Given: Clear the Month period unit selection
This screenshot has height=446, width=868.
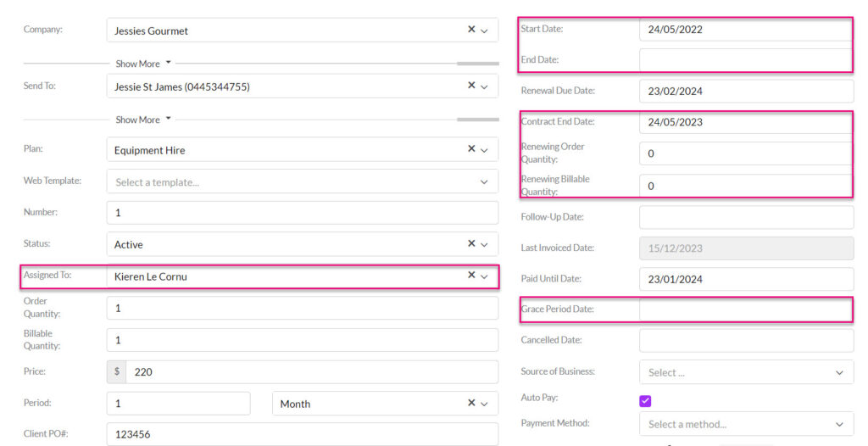Looking at the screenshot, I should [471, 403].
